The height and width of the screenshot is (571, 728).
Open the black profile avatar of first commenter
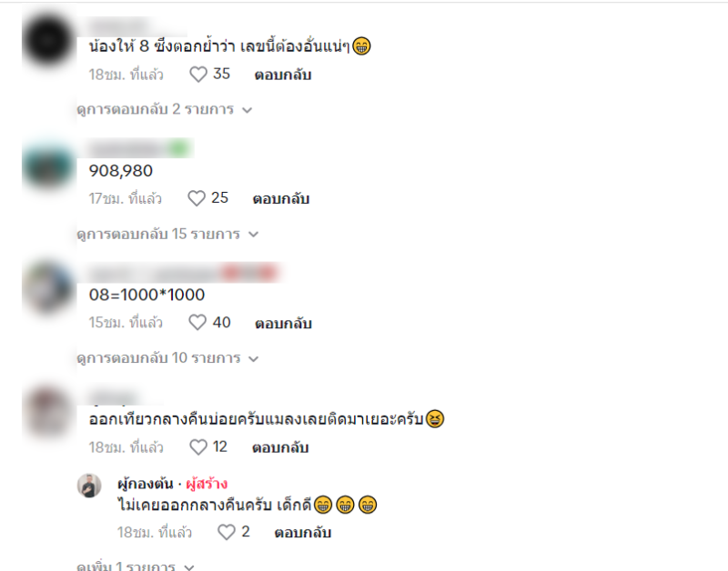coord(48,40)
